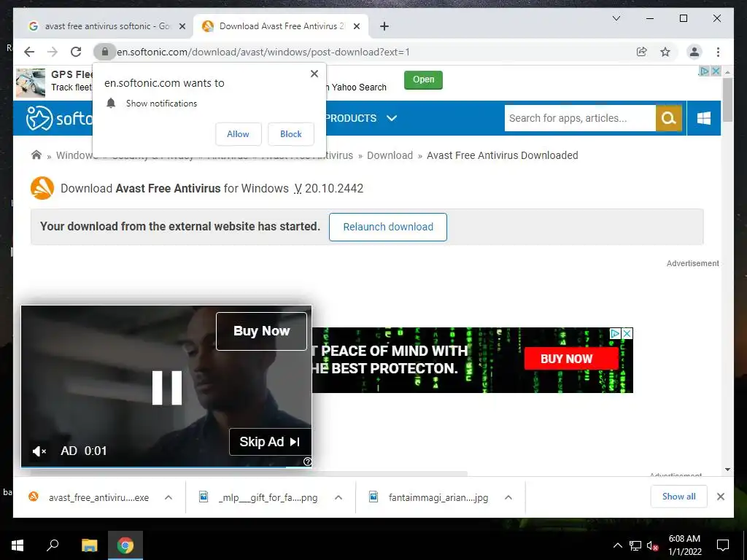
Task: Click red BUY NOW banner button
Action: coord(571,359)
